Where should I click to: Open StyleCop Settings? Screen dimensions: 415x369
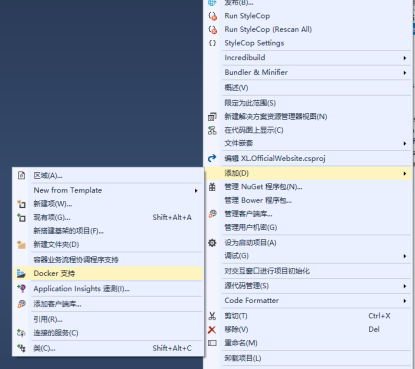point(254,43)
